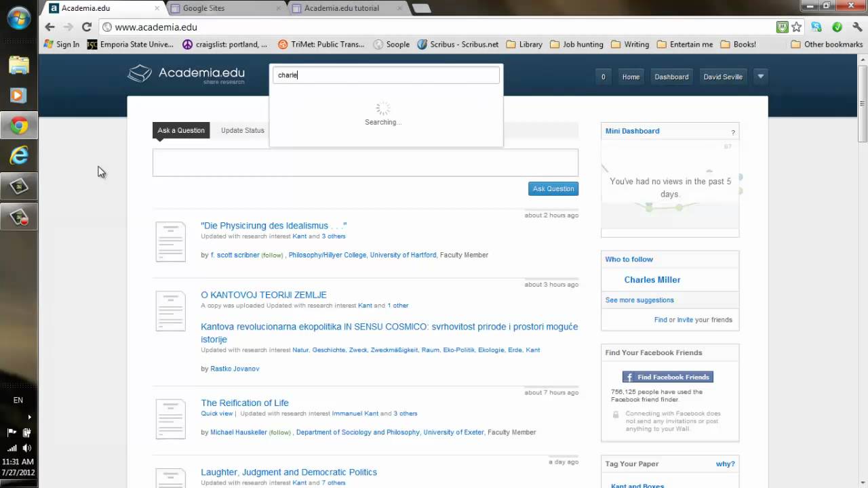The image size is (868, 488).
Task: Open the f. scott scribner author link
Action: point(235,255)
